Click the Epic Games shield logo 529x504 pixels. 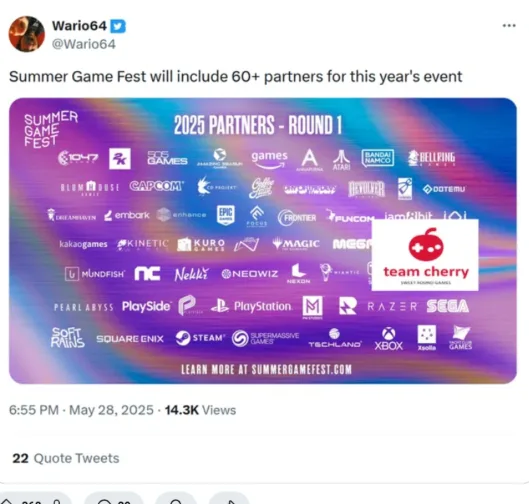[x=225, y=215]
